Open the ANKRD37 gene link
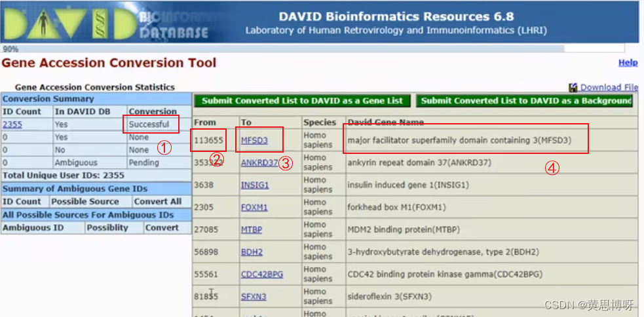Viewport: 644px width, 317px height. tap(259, 162)
